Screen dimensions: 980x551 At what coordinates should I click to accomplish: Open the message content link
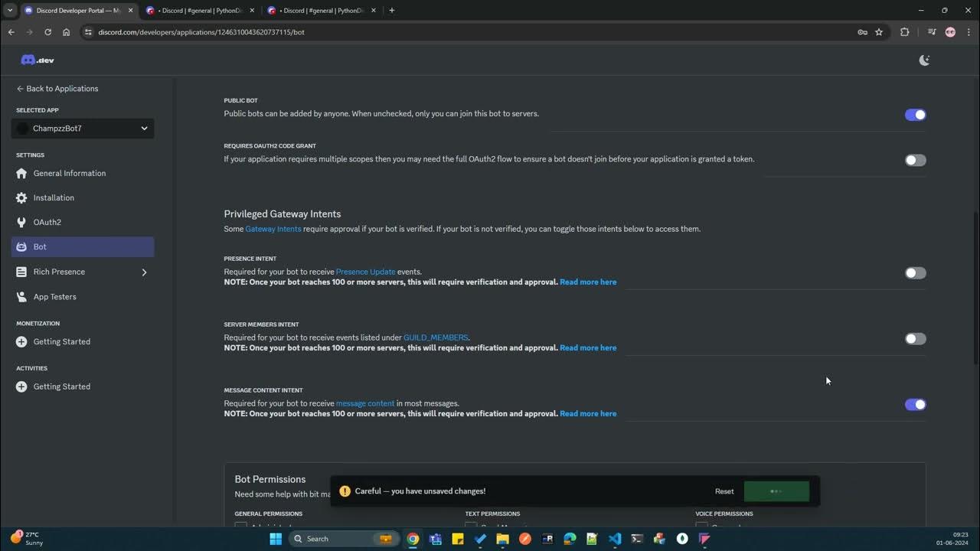tap(365, 403)
